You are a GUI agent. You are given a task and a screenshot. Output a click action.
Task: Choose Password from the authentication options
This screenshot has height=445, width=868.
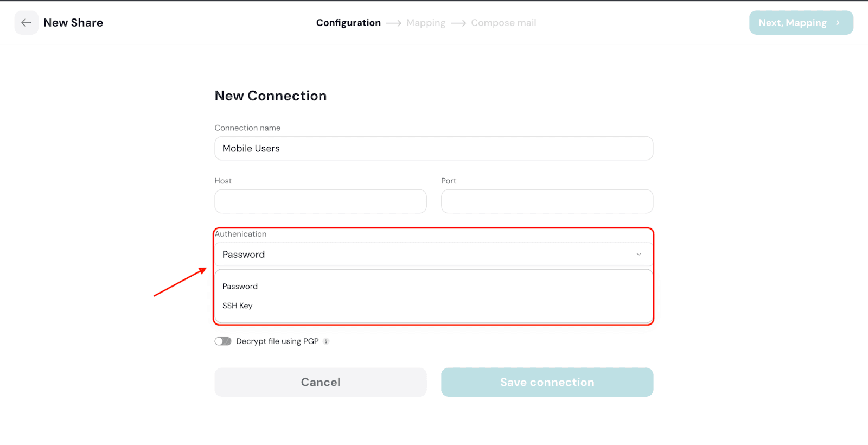coord(240,287)
